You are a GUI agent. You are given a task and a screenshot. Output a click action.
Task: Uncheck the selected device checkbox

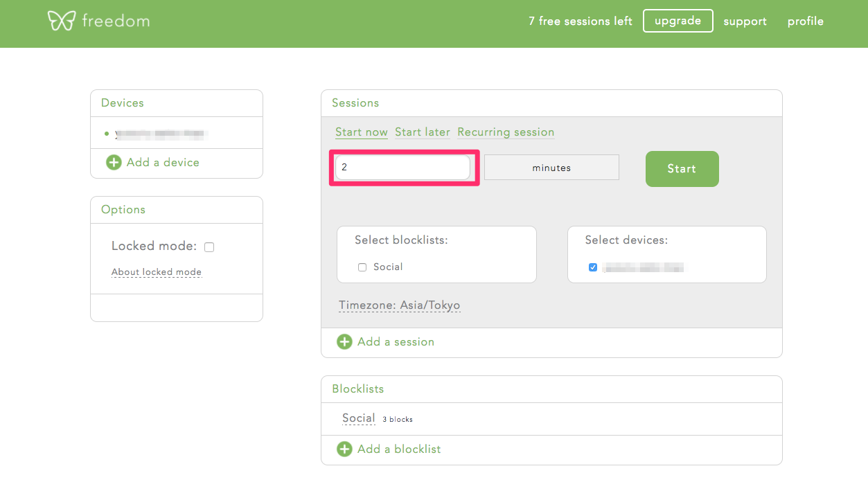pos(592,267)
